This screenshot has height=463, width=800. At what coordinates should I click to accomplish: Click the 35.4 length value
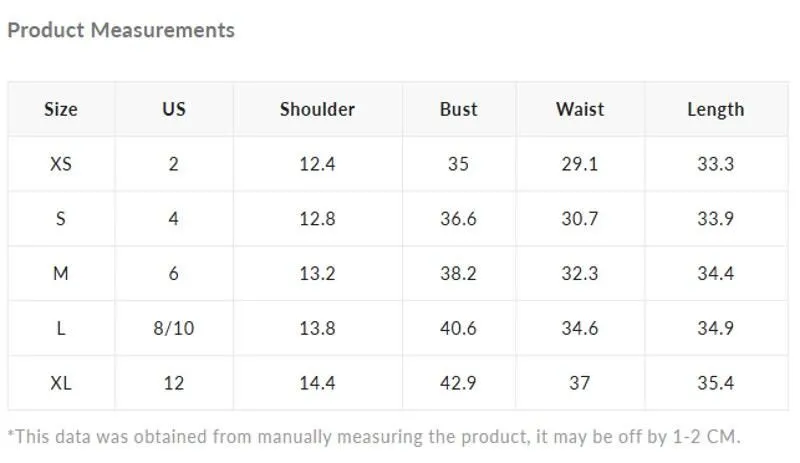716,383
